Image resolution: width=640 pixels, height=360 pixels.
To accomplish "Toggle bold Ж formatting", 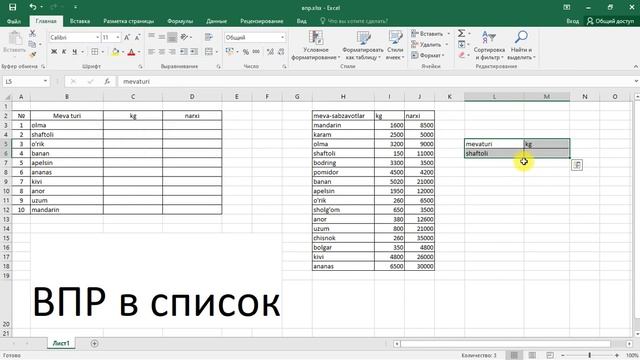I will pos(54,52).
